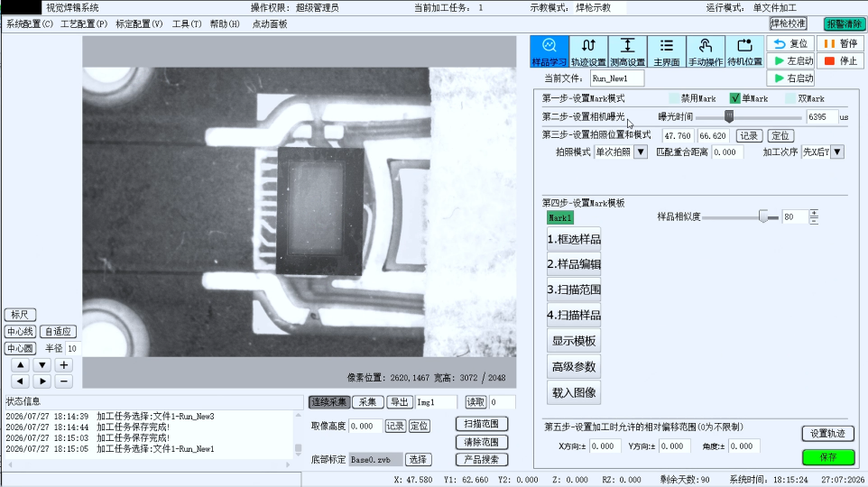The width and height of the screenshot is (868, 487).
Task: Click the 选择 button for 底部标定
Action: pos(418,459)
